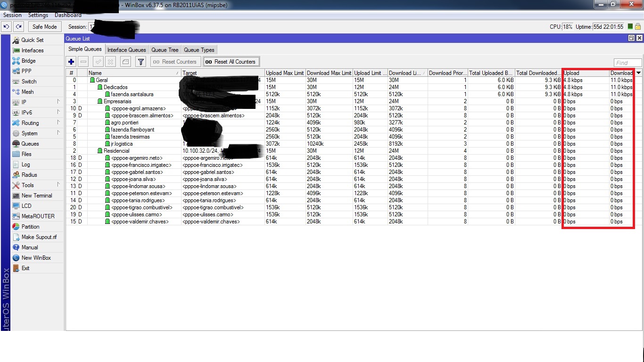Select the fazenda.flamboyant queue
Screen dimensions: 644x362
(132, 130)
